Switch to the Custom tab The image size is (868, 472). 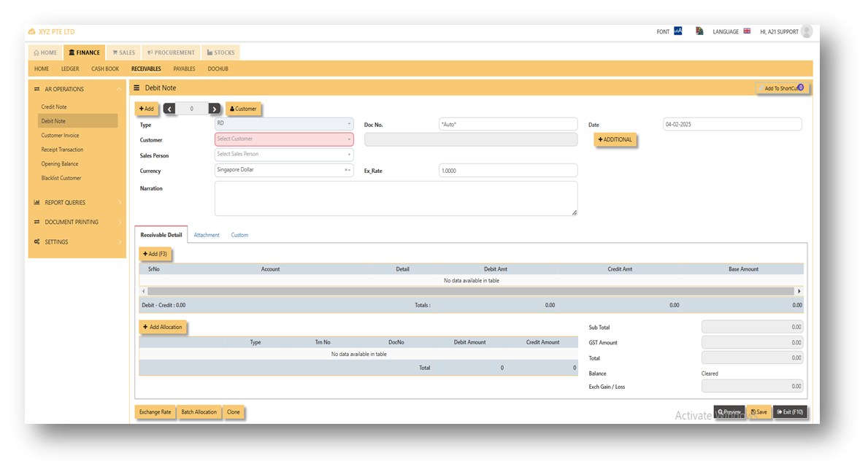[x=239, y=235]
